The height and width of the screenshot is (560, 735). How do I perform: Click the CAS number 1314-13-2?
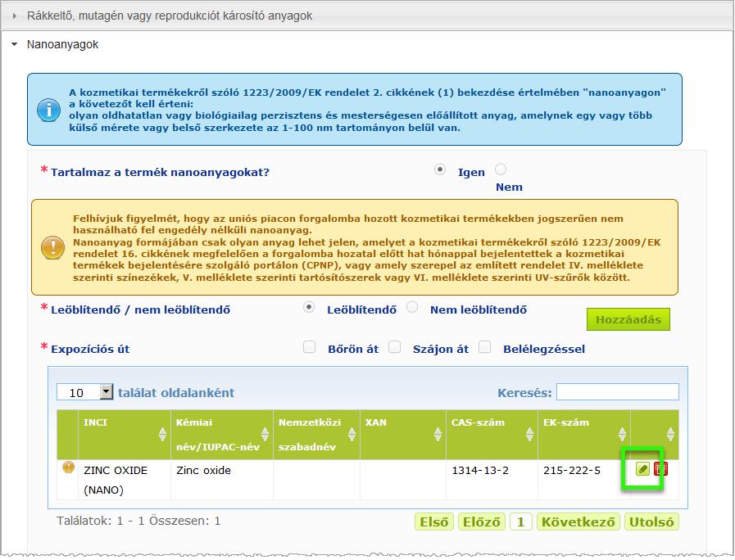[480, 470]
